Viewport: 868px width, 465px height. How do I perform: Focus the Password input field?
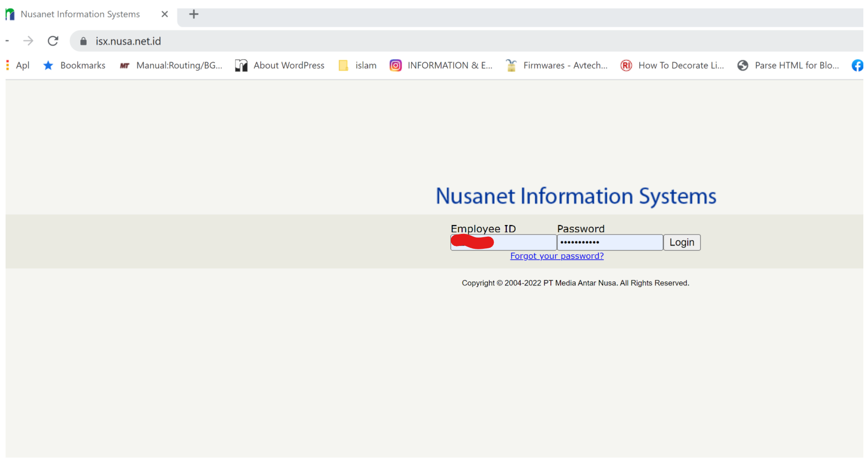point(610,242)
